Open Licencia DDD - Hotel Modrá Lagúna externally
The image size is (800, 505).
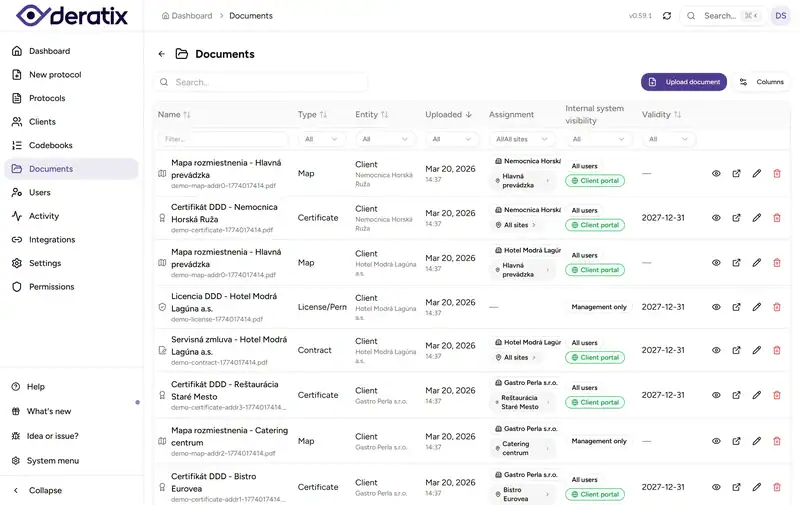pos(736,307)
